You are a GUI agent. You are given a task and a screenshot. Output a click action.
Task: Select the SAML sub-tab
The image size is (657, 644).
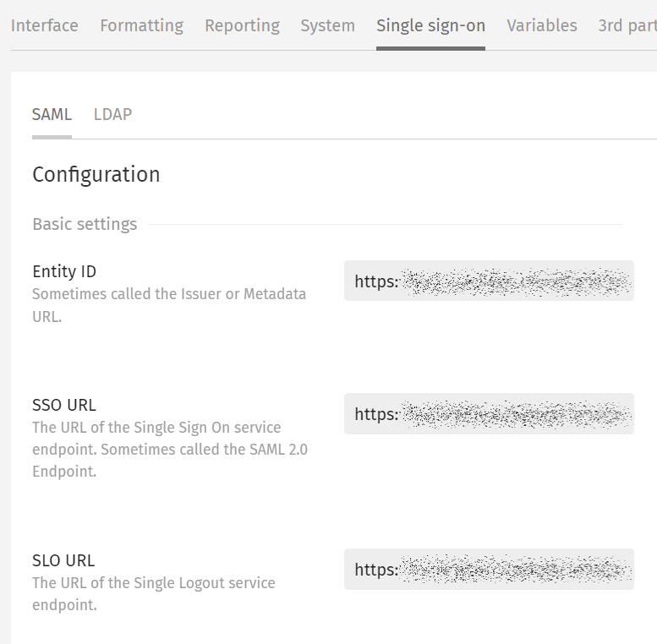pyautogui.click(x=52, y=114)
